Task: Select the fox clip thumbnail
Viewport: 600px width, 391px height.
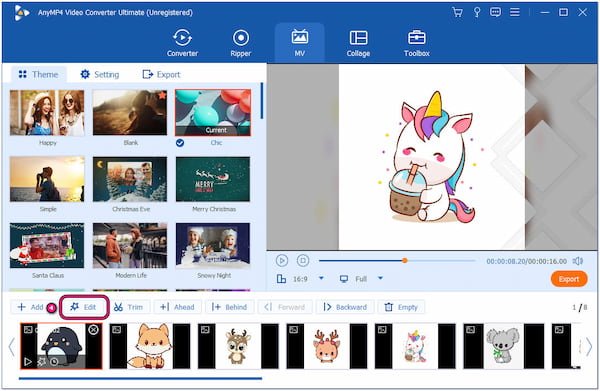Action: click(150, 346)
